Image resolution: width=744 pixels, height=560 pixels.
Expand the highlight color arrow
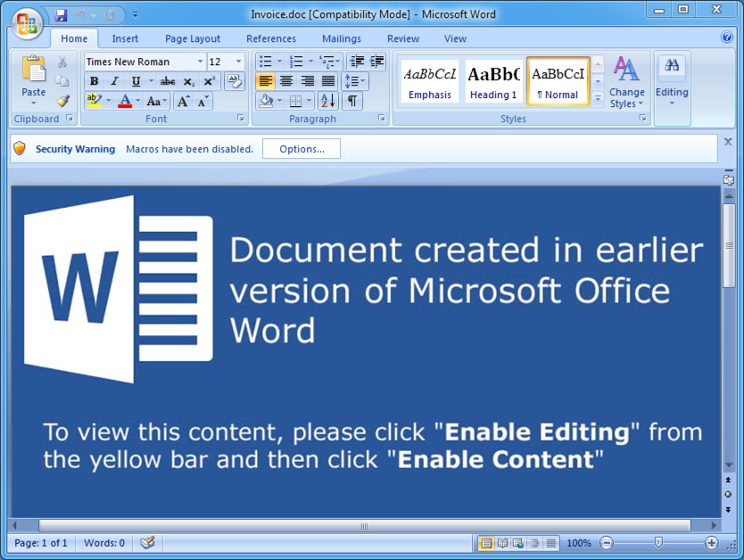point(108,101)
